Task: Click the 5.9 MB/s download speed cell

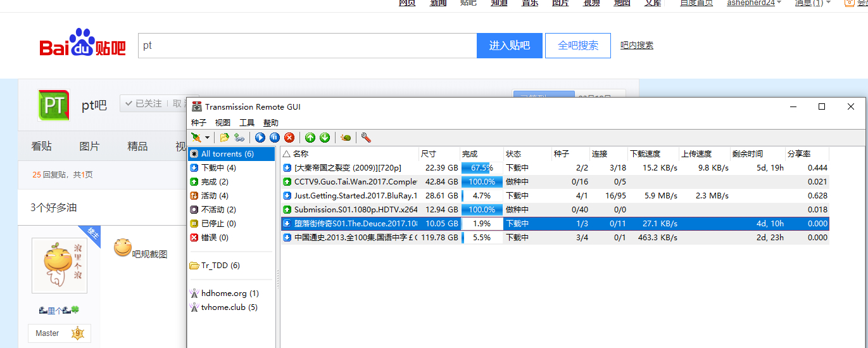Action: tap(661, 195)
